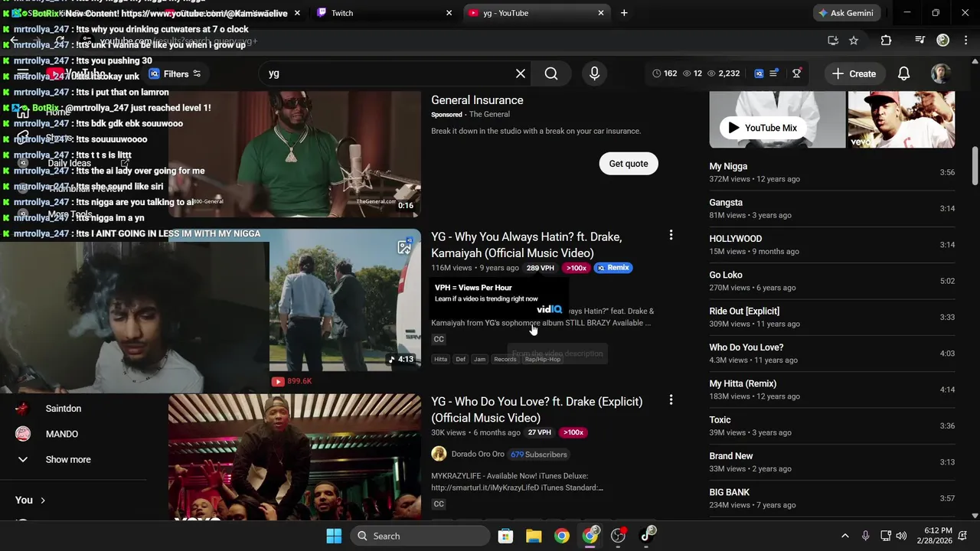Click the Create button
Screen dimensions: 980x551
click(x=854, y=73)
